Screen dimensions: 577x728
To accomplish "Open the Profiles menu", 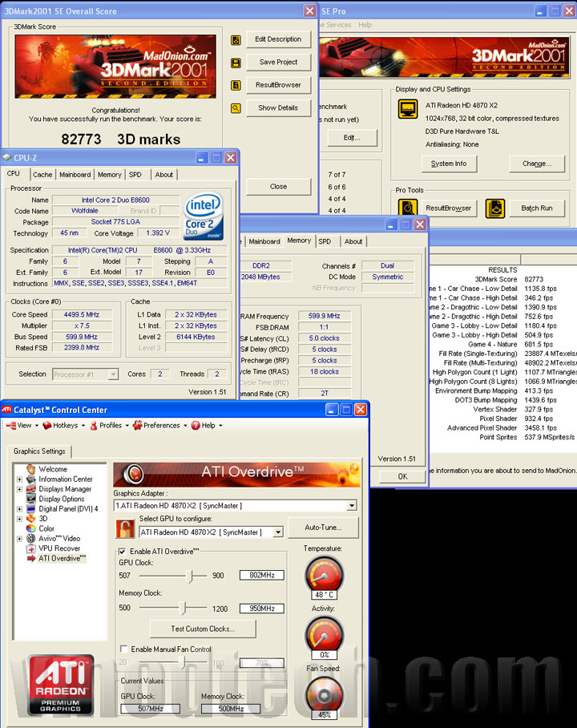I will [109, 425].
